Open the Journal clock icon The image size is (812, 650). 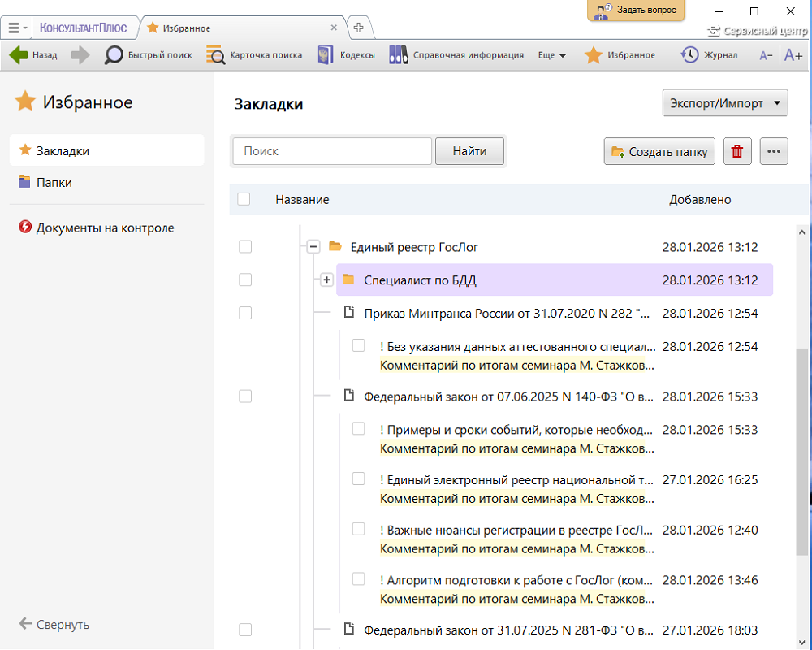click(x=689, y=55)
